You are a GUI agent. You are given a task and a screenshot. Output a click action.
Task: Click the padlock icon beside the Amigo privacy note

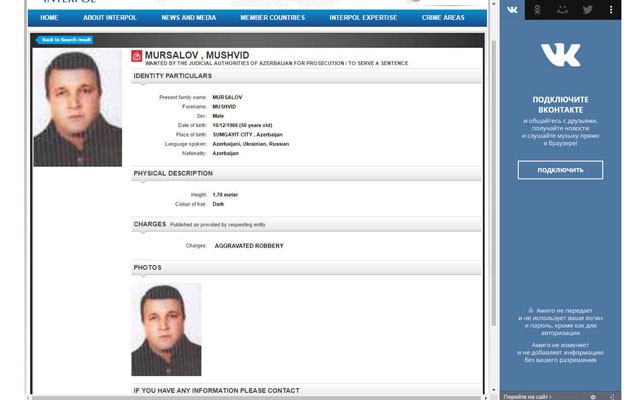click(530, 310)
